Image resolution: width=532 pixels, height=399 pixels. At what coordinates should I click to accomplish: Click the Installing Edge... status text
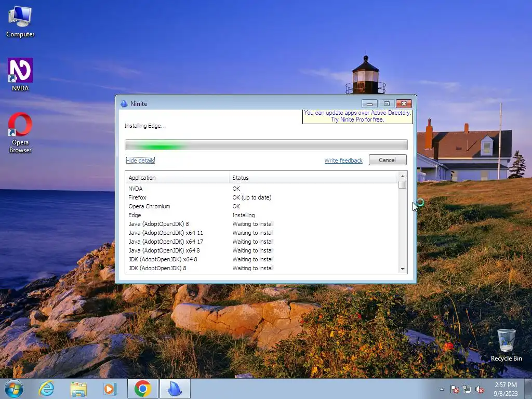[145, 126]
